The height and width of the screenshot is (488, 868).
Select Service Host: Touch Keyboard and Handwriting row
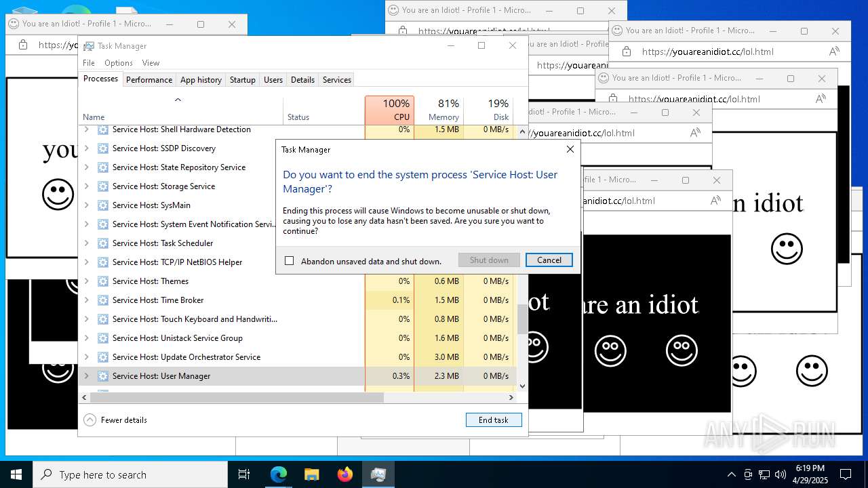point(298,319)
